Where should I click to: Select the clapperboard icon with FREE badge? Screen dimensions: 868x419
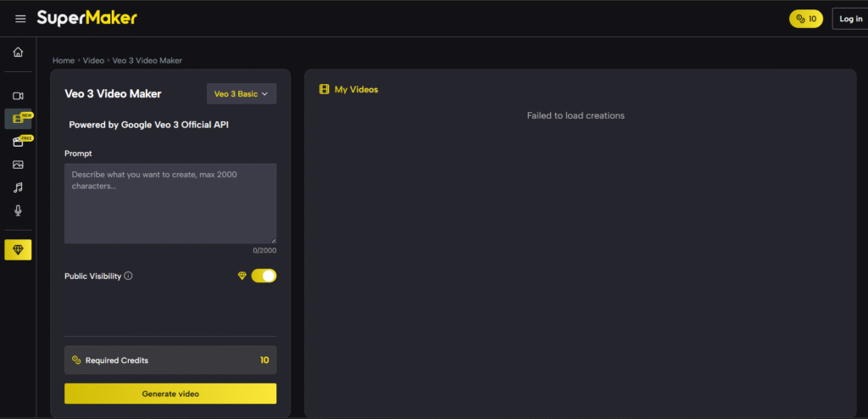(18, 142)
